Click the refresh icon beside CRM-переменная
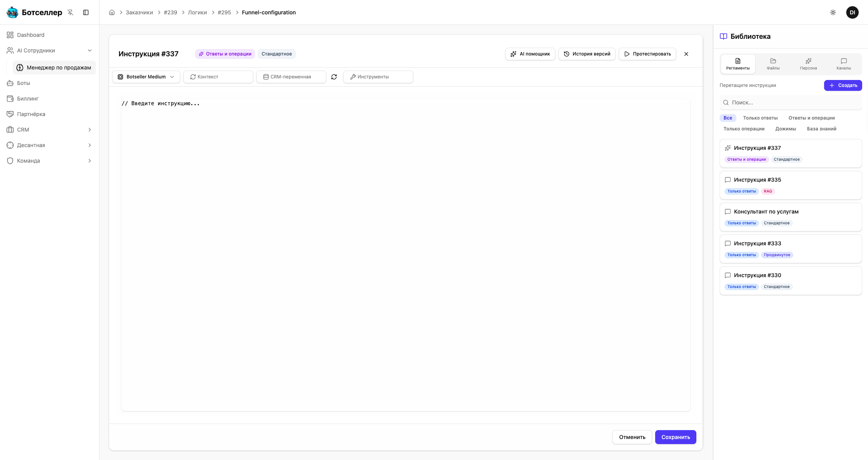Screen dimensions: 868x460 [x=334, y=77]
